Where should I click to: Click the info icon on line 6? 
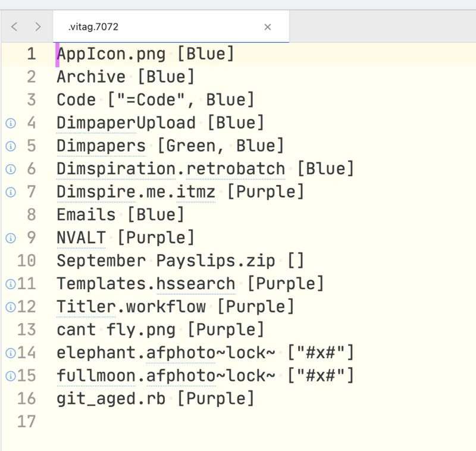click(x=10, y=170)
